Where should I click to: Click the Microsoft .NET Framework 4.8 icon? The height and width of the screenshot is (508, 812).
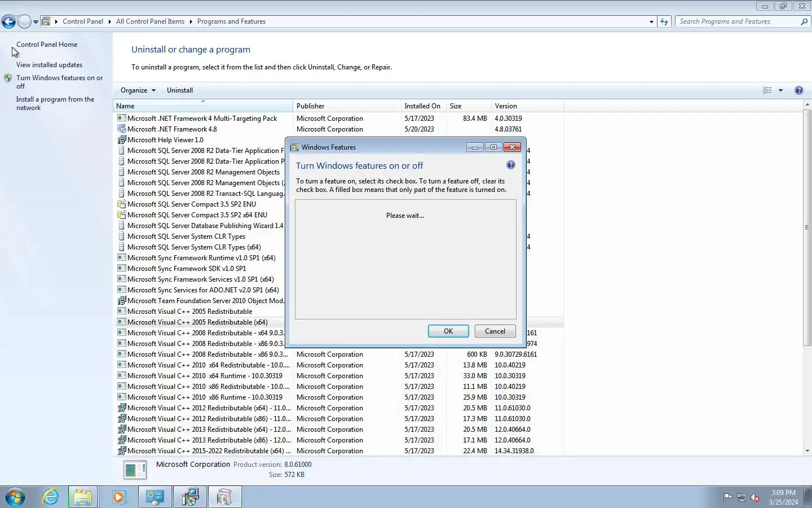121,129
